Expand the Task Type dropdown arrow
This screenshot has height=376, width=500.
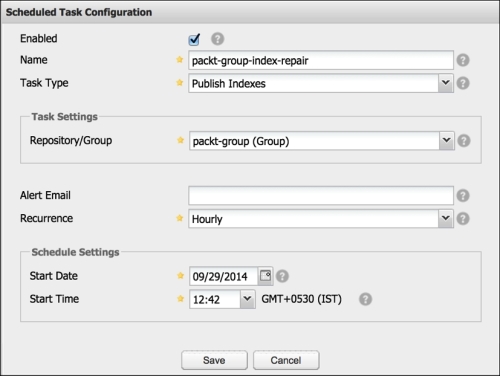tap(446, 83)
